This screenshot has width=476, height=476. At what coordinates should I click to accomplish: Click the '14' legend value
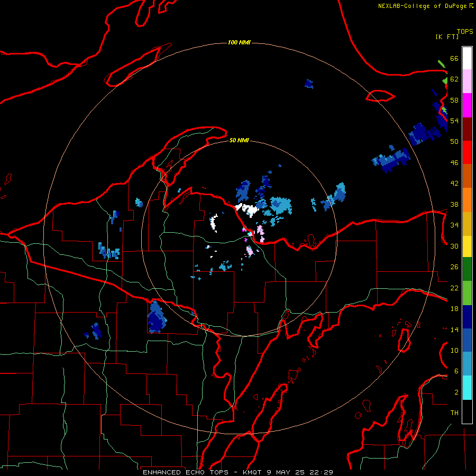point(454,329)
